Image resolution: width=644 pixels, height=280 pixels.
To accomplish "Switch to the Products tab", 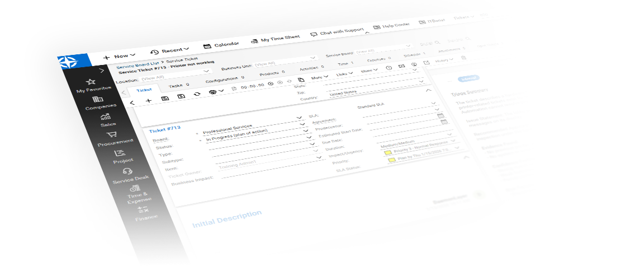I will (272, 73).
